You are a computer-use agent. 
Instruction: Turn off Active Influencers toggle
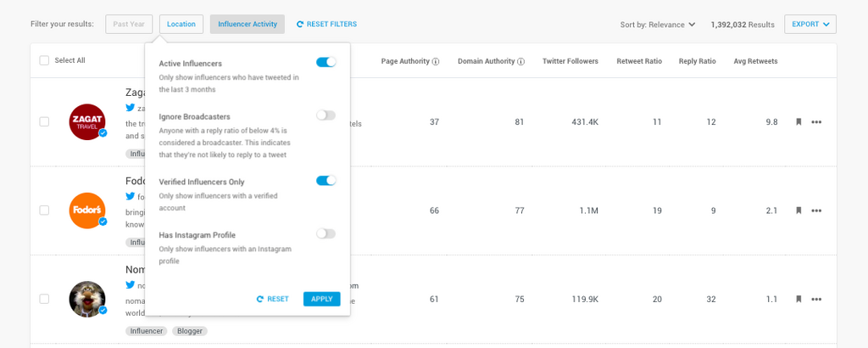pyautogui.click(x=325, y=62)
